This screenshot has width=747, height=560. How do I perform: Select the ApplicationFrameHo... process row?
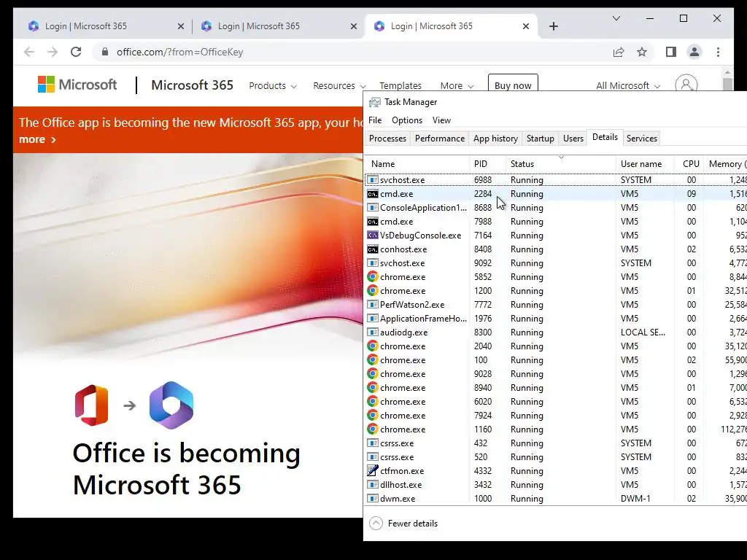pos(555,319)
